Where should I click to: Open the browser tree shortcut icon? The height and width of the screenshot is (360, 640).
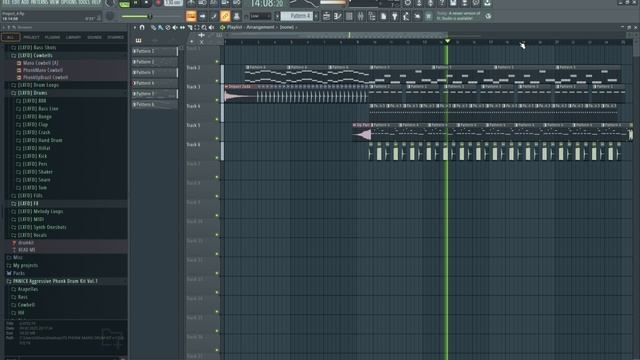pyautogui.click(x=372, y=16)
